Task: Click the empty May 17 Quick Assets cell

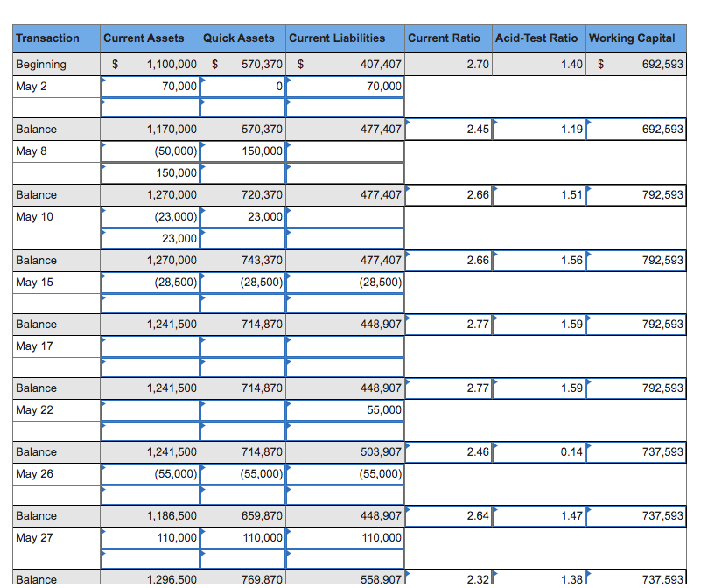Action: (243, 346)
